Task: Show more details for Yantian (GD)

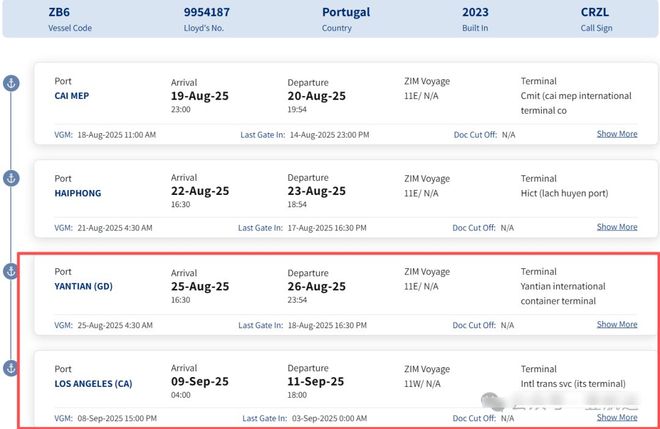Action: (617, 324)
